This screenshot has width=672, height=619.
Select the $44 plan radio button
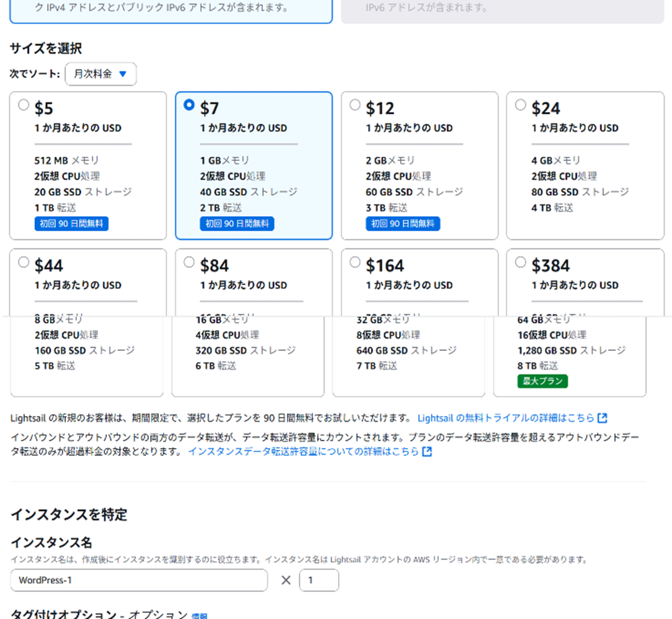[x=24, y=262]
